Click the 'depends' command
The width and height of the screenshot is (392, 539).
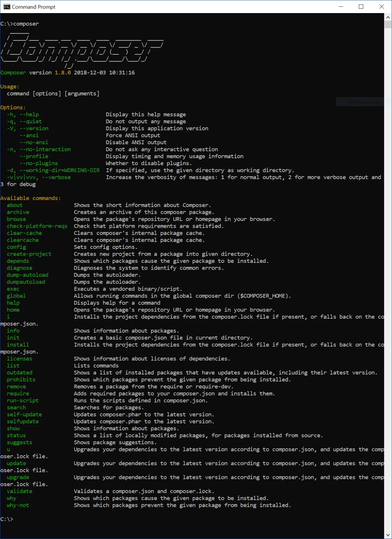pos(18,261)
